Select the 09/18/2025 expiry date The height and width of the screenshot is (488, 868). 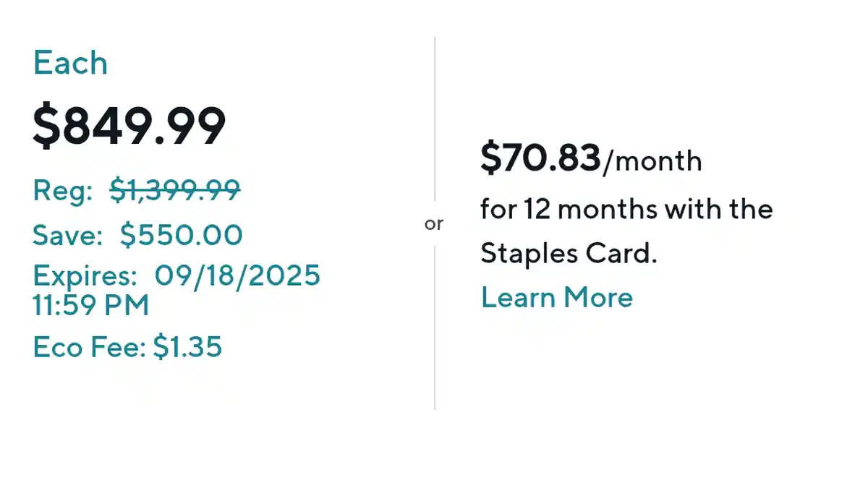(237, 275)
